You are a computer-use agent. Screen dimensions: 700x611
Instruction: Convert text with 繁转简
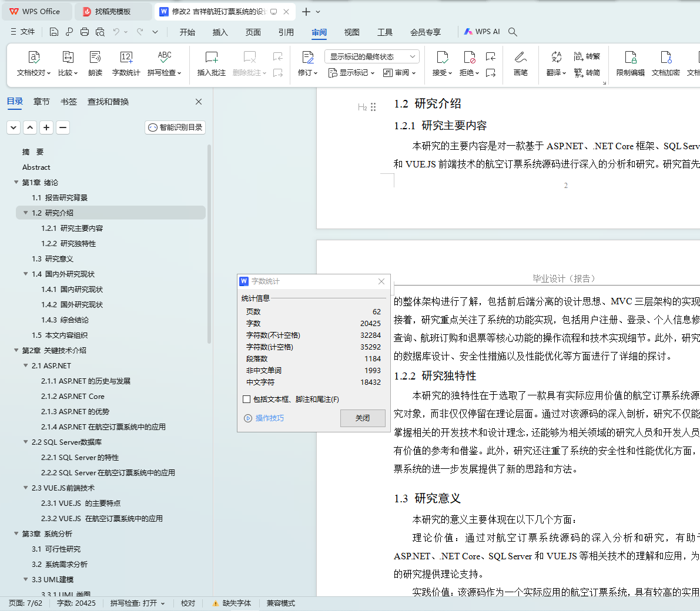pos(587,72)
